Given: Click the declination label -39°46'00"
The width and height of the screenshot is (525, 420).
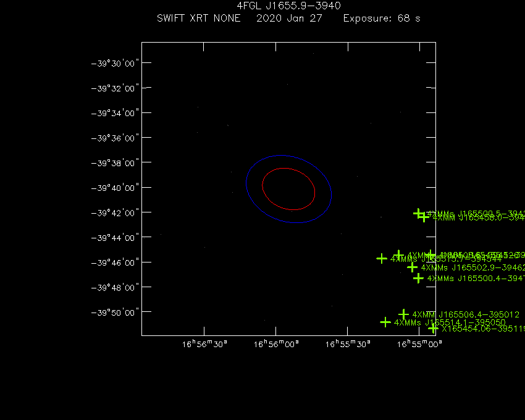Looking at the screenshot, I should pyautogui.click(x=115, y=262).
